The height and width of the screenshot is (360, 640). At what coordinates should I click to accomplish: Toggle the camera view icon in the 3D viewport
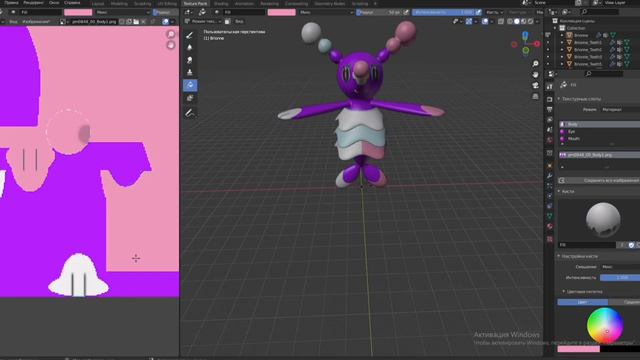pos(535,85)
